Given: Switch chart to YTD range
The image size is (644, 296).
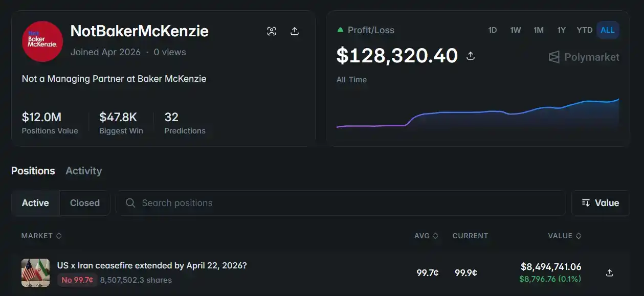Looking at the screenshot, I should pyautogui.click(x=584, y=30).
